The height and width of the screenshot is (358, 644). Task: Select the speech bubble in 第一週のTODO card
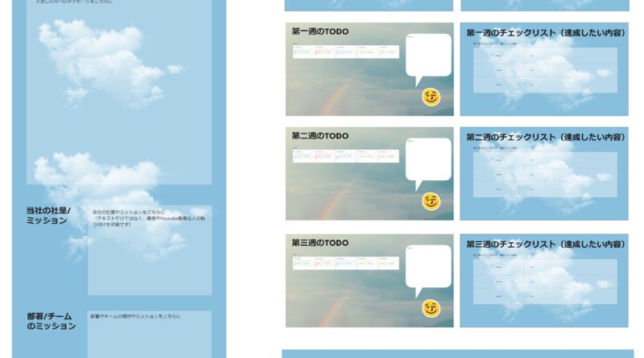point(428,60)
